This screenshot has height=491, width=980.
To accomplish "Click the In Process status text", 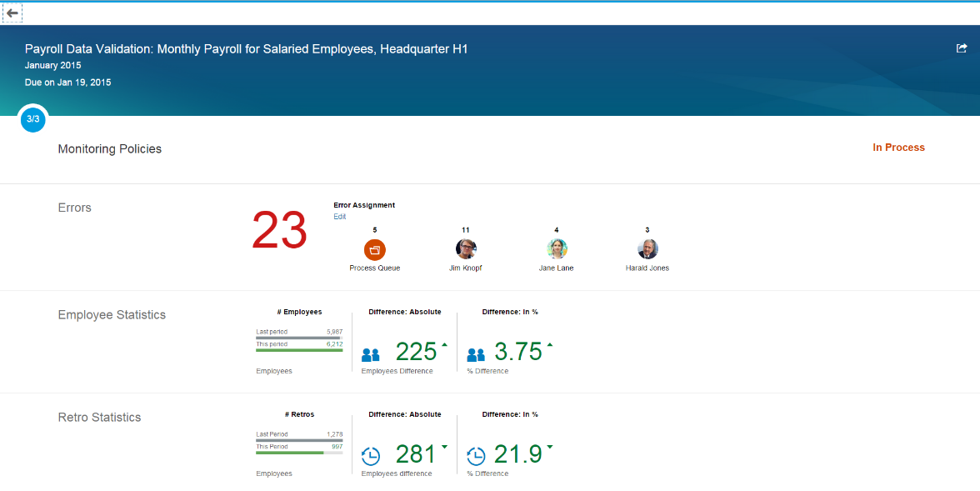I will 898,148.
